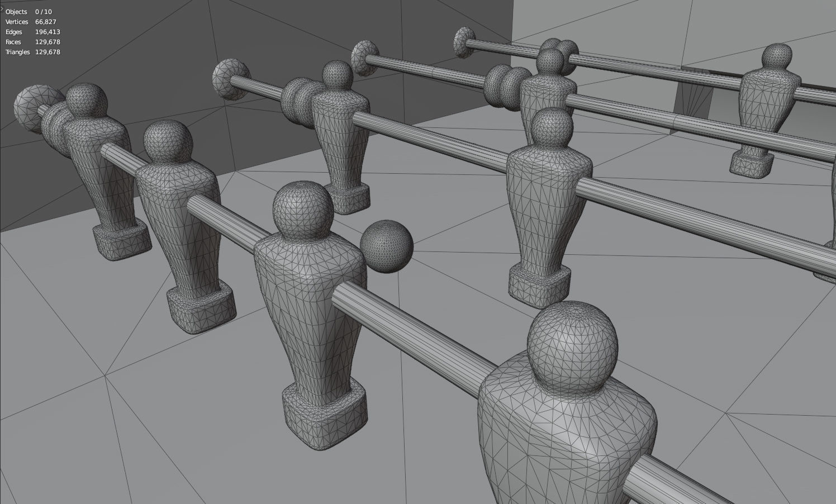Click the '66,827' vertices count
The width and height of the screenshot is (836, 504).
pos(46,22)
